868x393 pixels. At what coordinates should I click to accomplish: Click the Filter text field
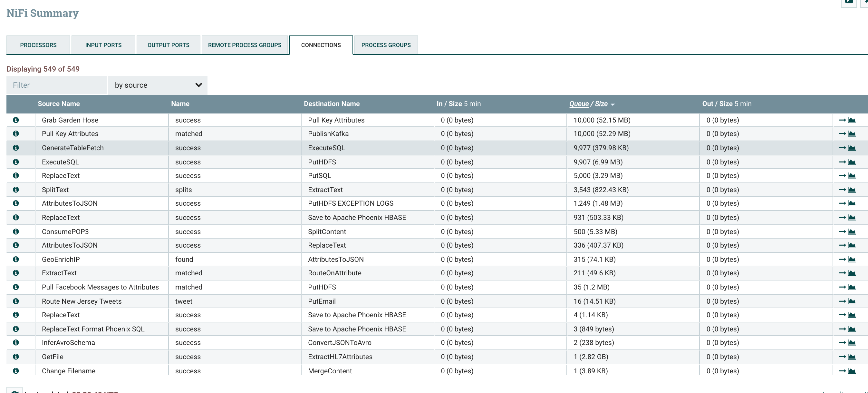pyautogui.click(x=56, y=85)
